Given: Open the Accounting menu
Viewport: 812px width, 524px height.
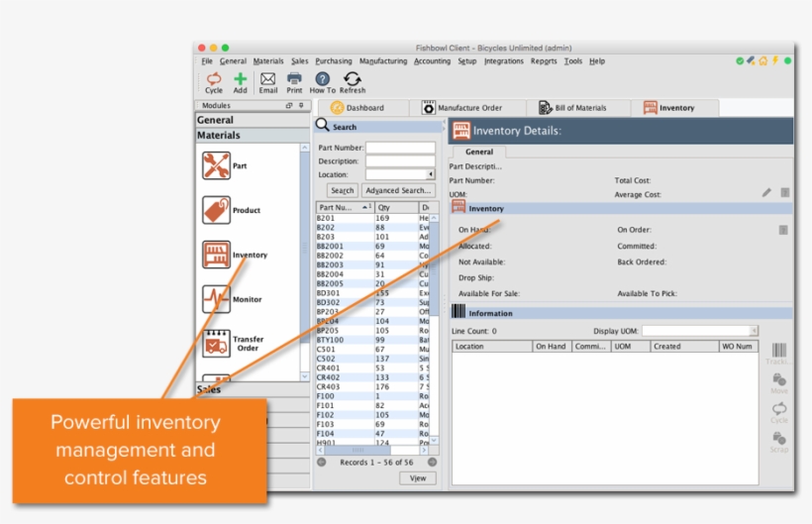Looking at the screenshot, I should point(432,61).
